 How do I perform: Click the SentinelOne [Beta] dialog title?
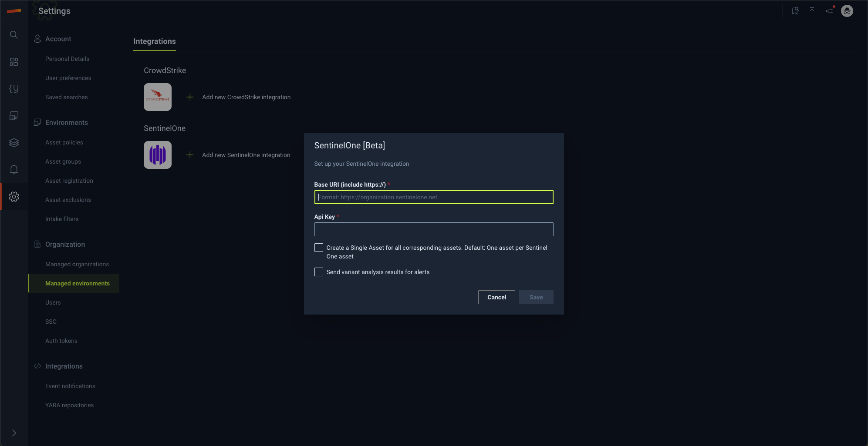pyautogui.click(x=350, y=145)
